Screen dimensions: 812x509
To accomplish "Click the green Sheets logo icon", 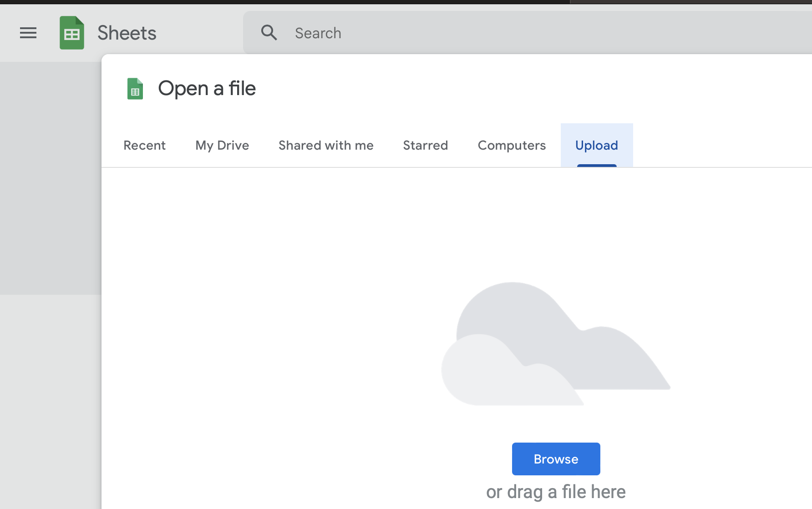I will pos(72,33).
